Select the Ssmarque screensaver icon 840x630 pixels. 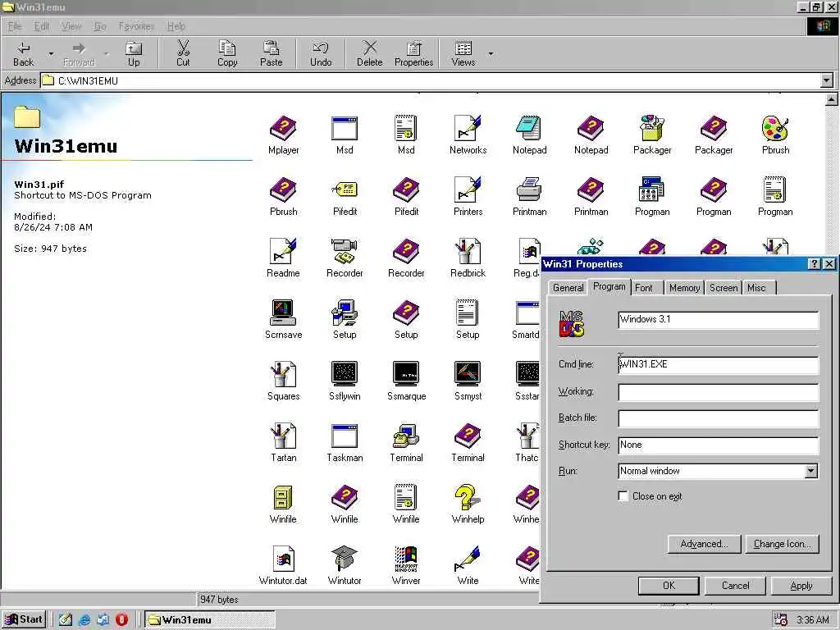[x=406, y=374]
